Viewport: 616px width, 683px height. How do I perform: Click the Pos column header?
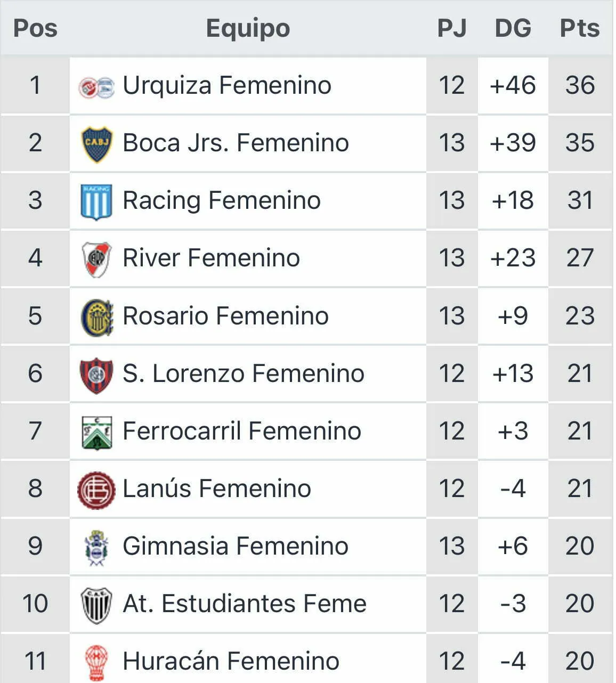35,28
